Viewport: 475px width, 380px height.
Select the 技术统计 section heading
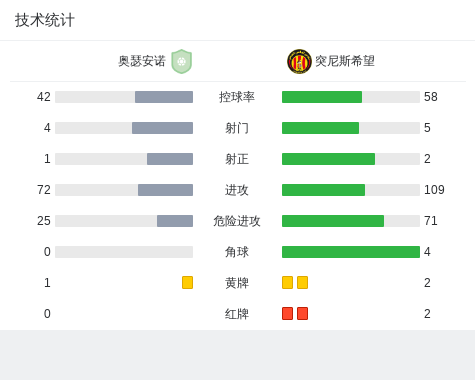45,20
